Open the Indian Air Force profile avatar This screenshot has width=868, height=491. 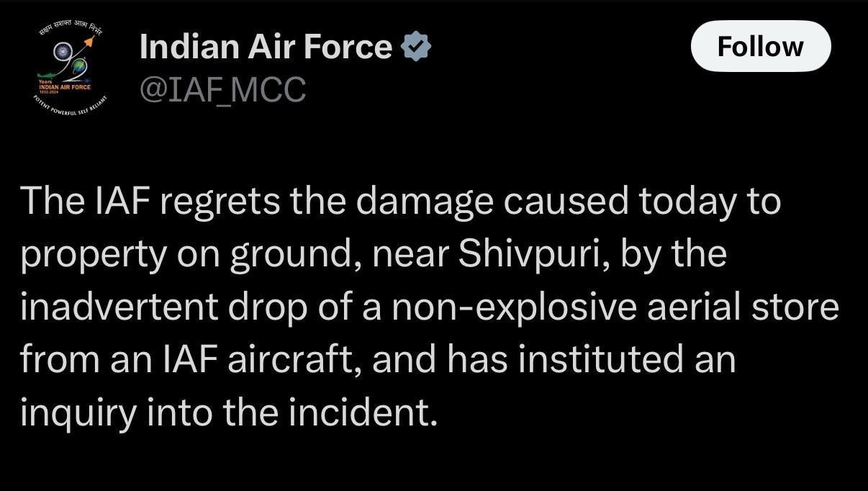[x=72, y=72]
